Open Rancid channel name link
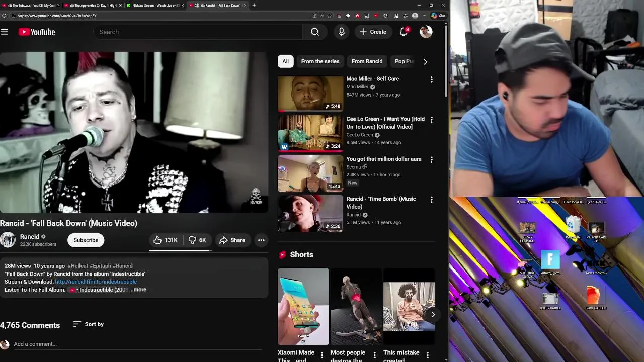 pos(30,237)
